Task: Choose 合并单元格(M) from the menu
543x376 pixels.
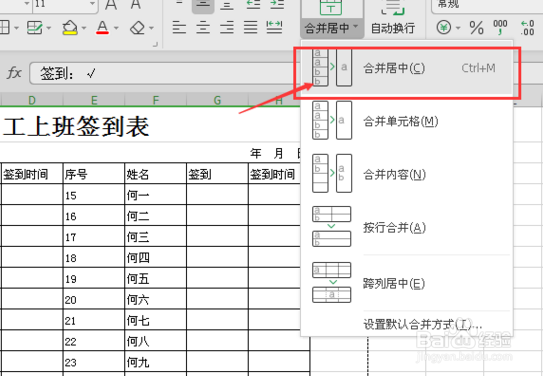Action: click(x=407, y=120)
